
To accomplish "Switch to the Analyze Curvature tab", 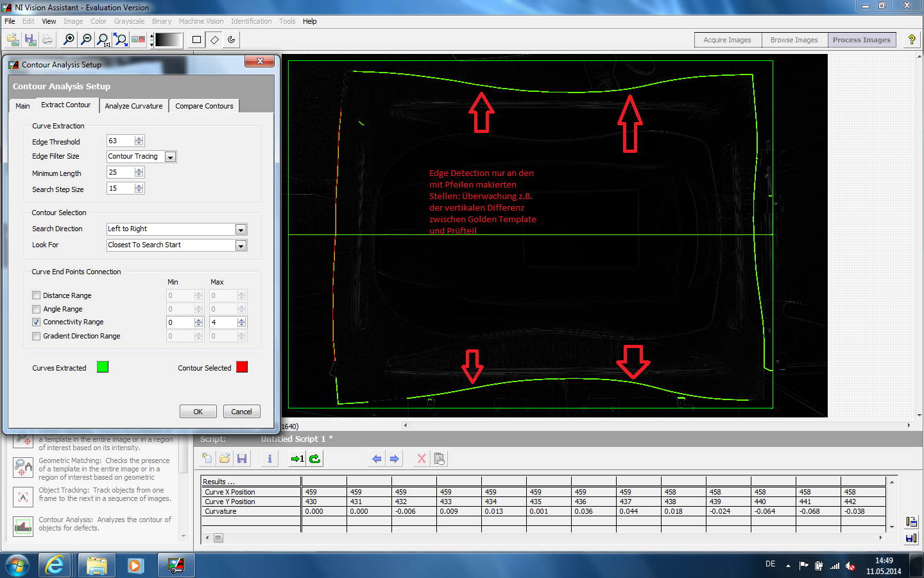I will [x=133, y=106].
